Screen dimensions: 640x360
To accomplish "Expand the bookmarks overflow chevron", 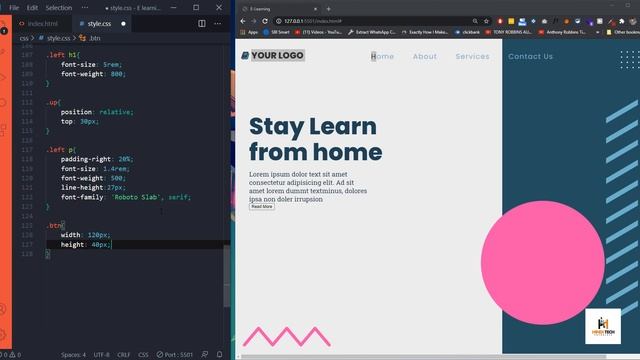I will (598, 32).
